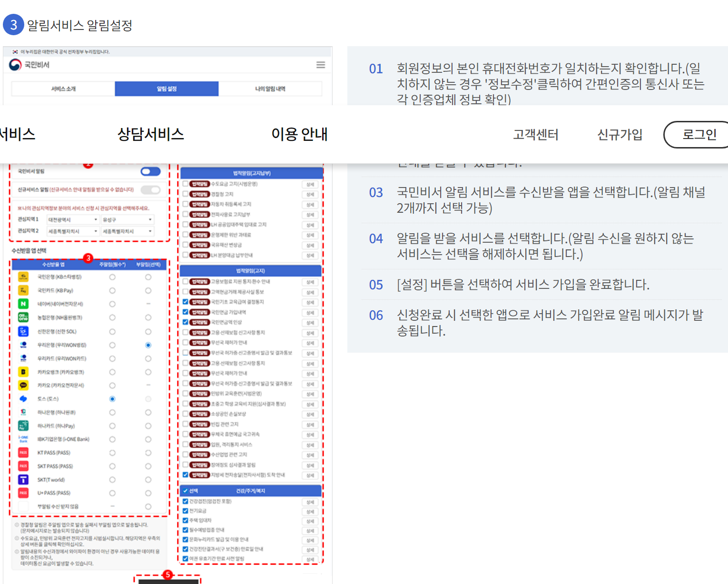Uncheck the 건강검진(암검진 포함) checkbox
Viewport: 728px width, 584px height.
(186, 501)
